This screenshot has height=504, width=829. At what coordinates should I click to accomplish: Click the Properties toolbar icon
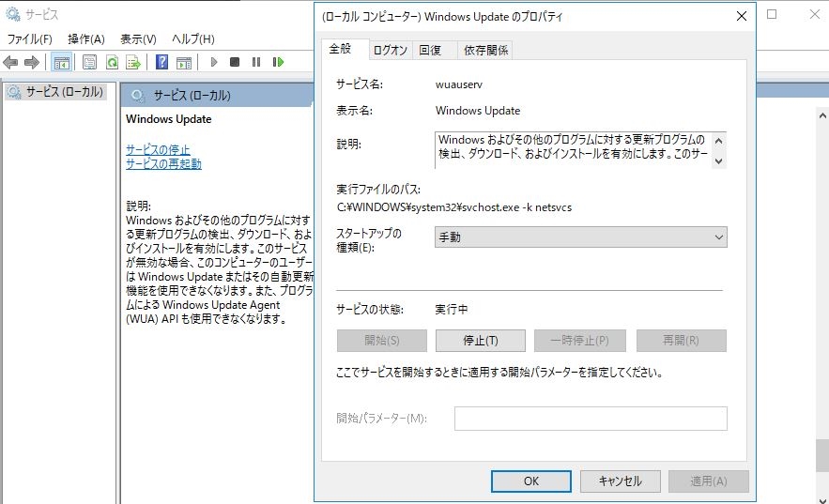[x=89, y=62]
